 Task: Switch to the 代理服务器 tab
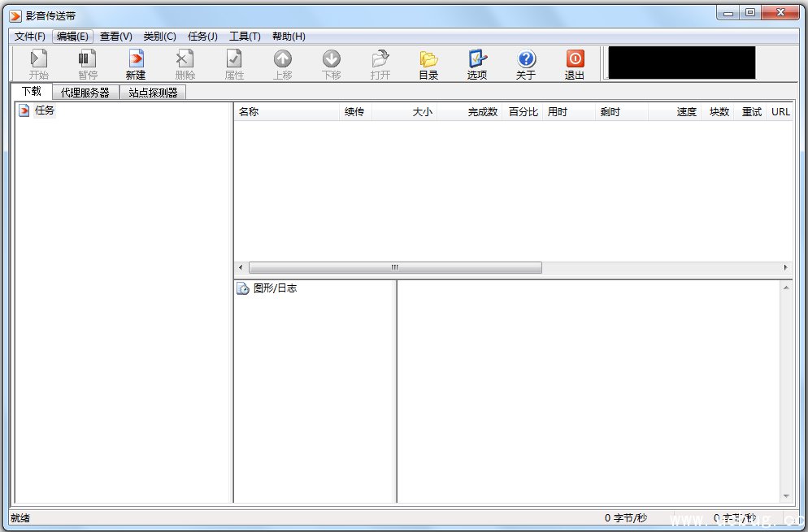coord(85,93)
